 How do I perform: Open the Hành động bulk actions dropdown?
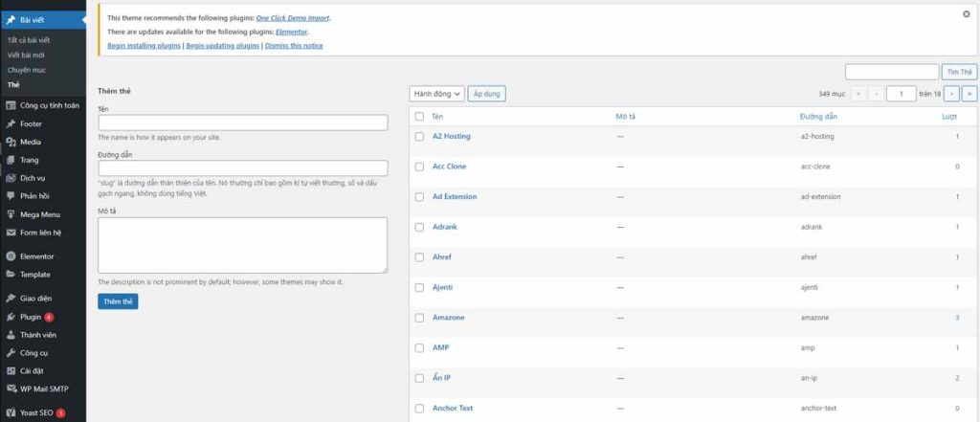(436, 94)
